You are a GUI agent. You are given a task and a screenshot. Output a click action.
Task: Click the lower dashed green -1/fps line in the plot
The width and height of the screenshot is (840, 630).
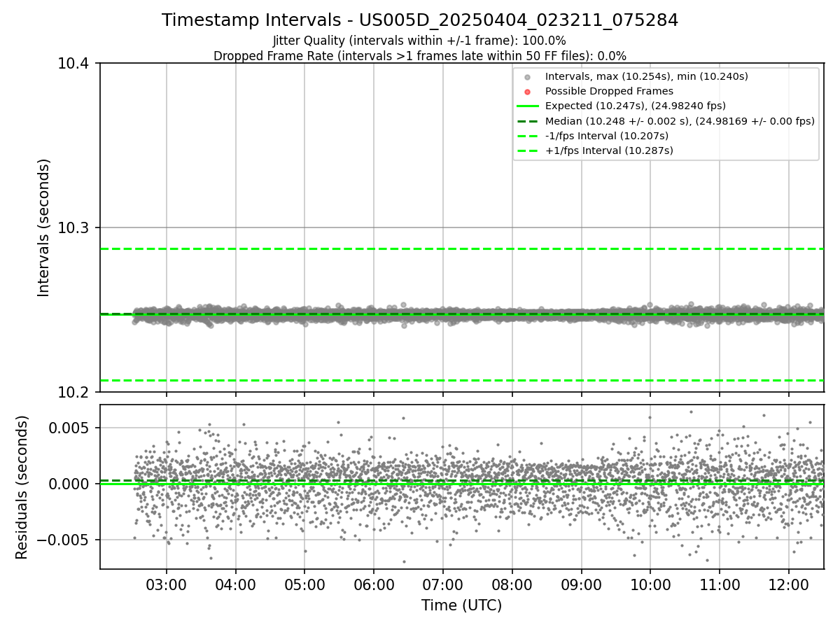(462, 380)
